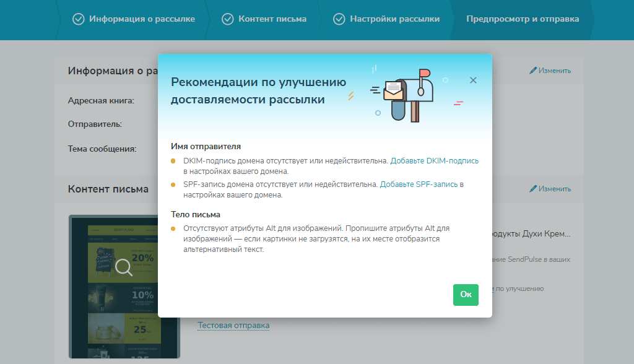The height and width of the screenshot is (364, 634).
Task: Open the email preview thumbnail
Action: tap(124, 287)
